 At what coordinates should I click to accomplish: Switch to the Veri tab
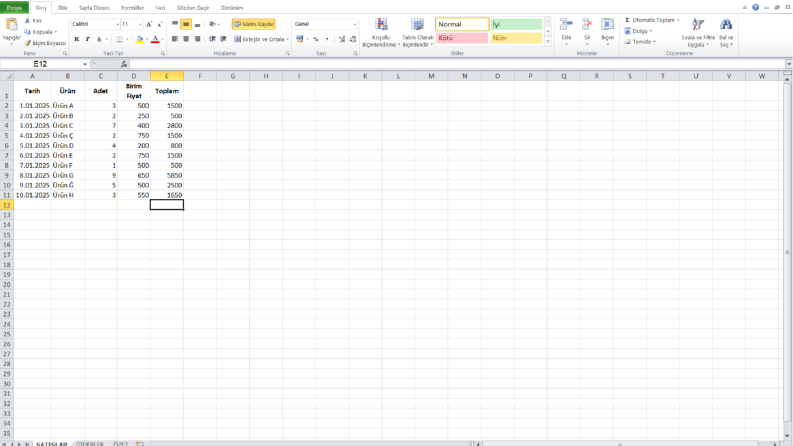(160, 8)
